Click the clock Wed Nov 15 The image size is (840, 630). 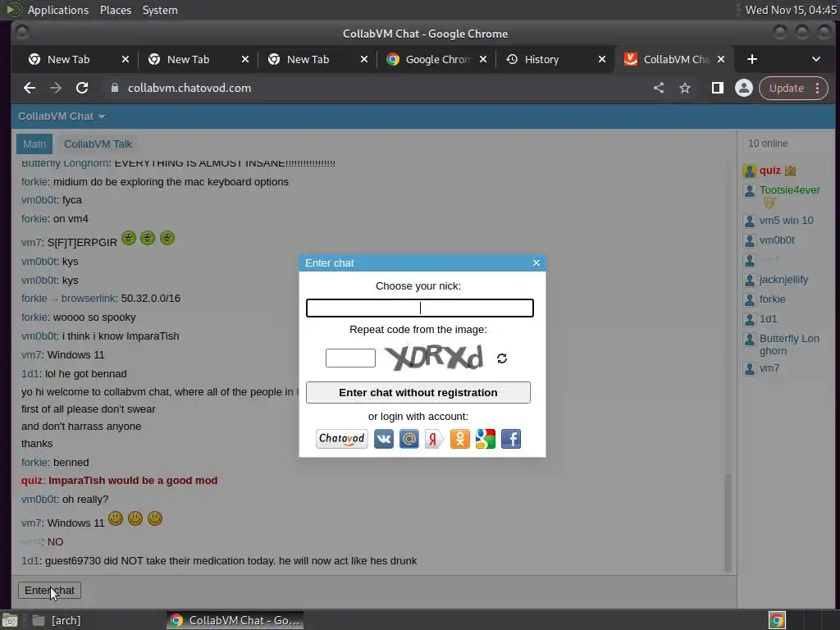(791, 10)
